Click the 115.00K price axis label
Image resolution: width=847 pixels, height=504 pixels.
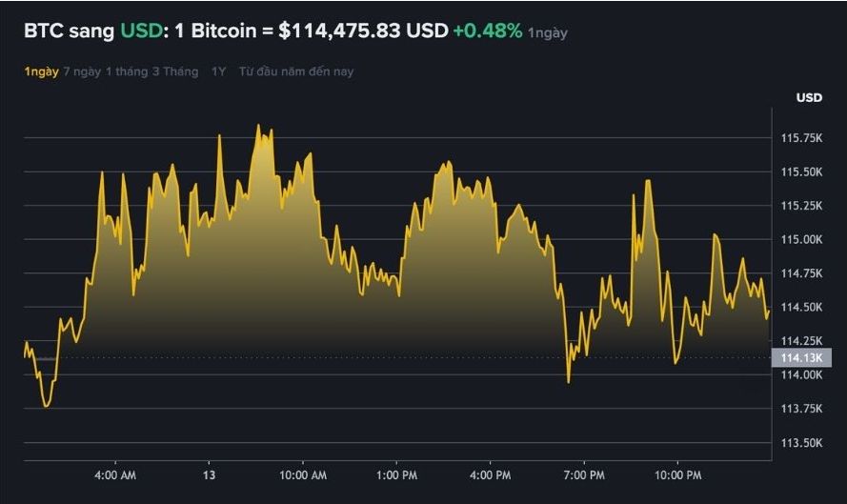tap(801, 240)
